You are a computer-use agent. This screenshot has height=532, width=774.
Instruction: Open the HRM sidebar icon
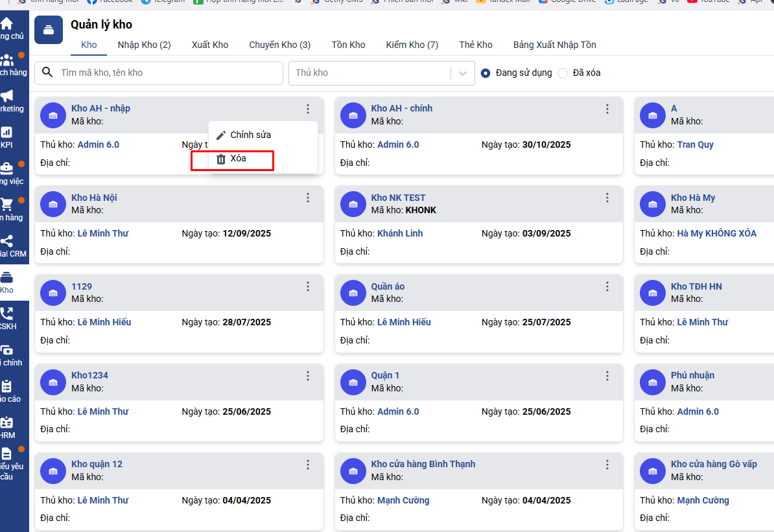click(6, 422)
